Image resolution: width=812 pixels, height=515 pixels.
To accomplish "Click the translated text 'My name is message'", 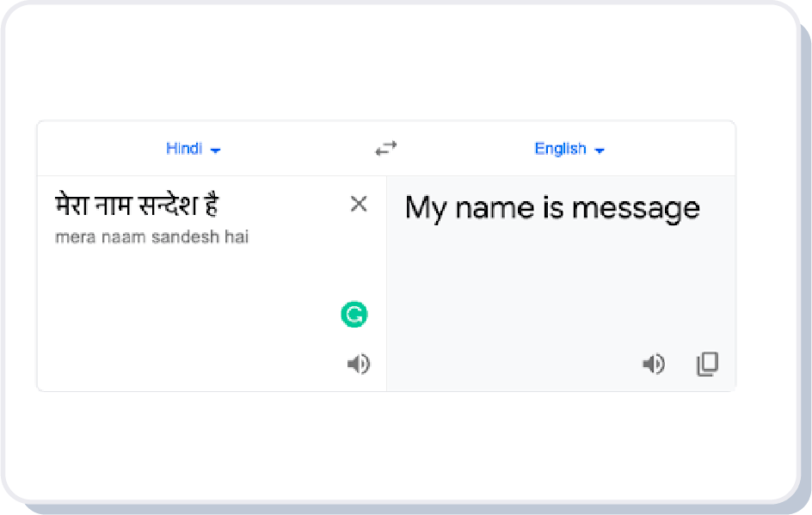I will click(552, 208).
